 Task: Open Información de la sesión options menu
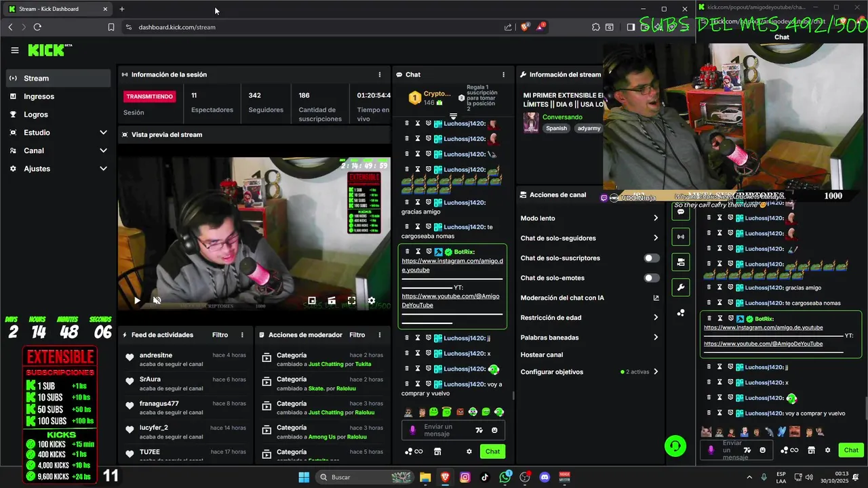coord(379,75)
